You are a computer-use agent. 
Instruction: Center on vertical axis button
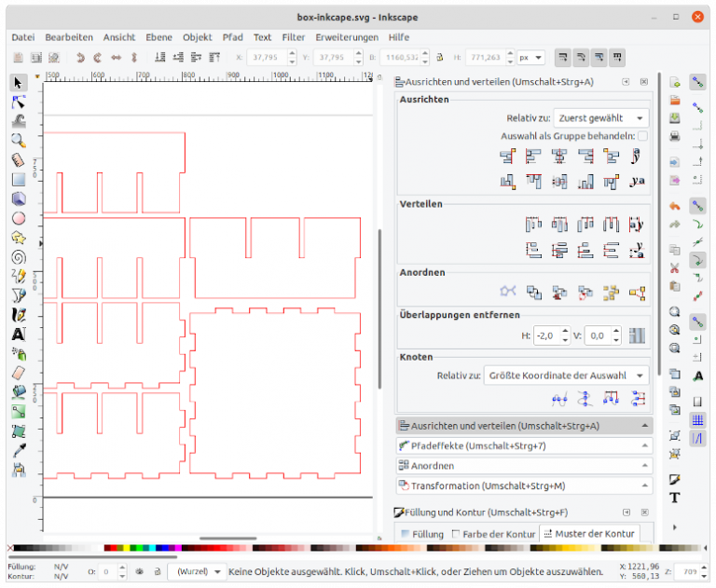(559, 157)
